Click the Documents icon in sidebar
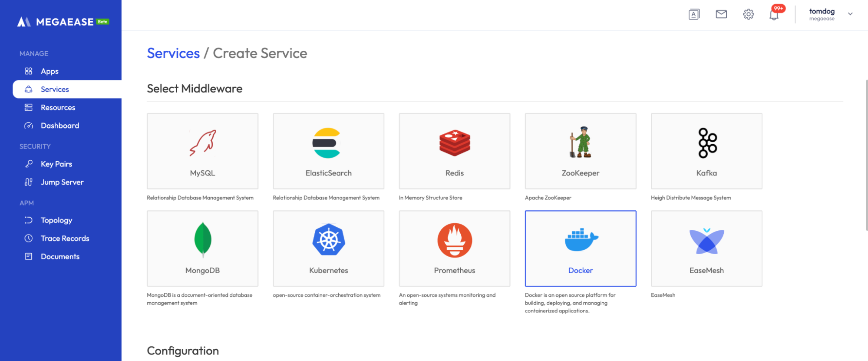The image size is (868, 361). point(29,256)
